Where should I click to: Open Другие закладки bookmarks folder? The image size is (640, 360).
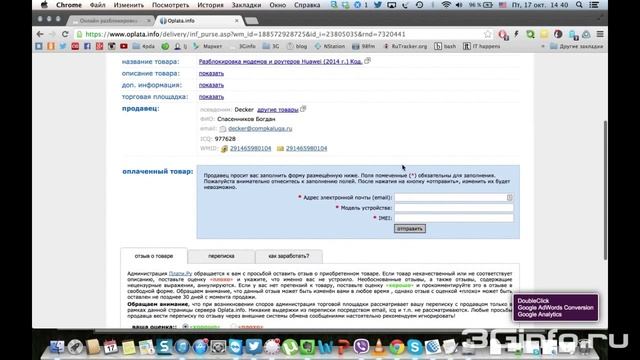pyautogui.click(x=577, y=46)
